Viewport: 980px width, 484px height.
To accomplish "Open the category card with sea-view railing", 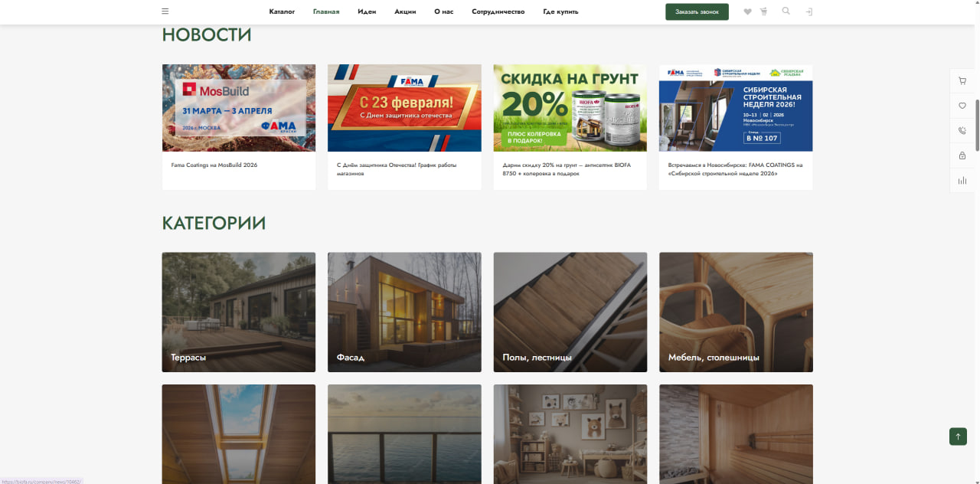I will pos(404,434).
